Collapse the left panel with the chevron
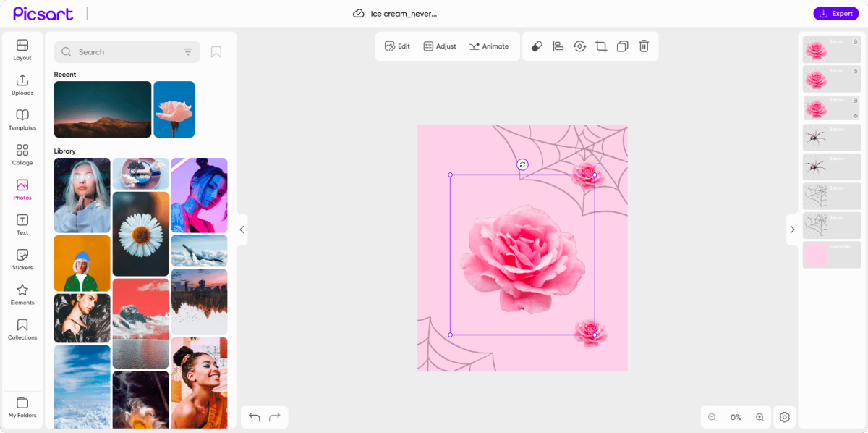Viewport: 868px width, 433px height. click(242, 230)
